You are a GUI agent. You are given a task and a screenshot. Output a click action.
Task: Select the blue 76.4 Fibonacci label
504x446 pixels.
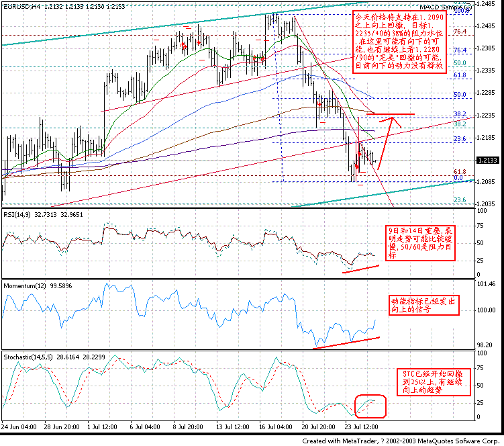(460, 50)
